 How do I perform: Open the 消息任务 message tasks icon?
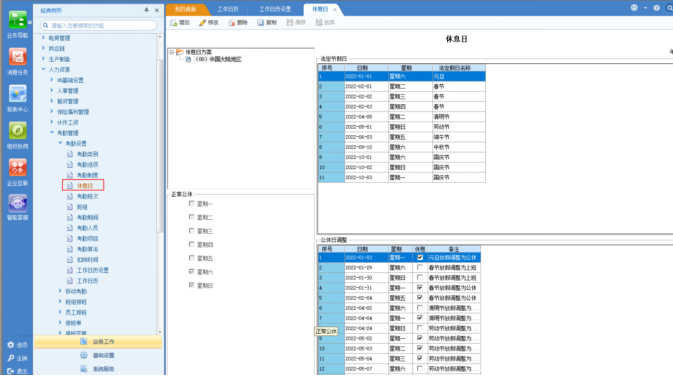pyautogui.click(x=18, y=57)
